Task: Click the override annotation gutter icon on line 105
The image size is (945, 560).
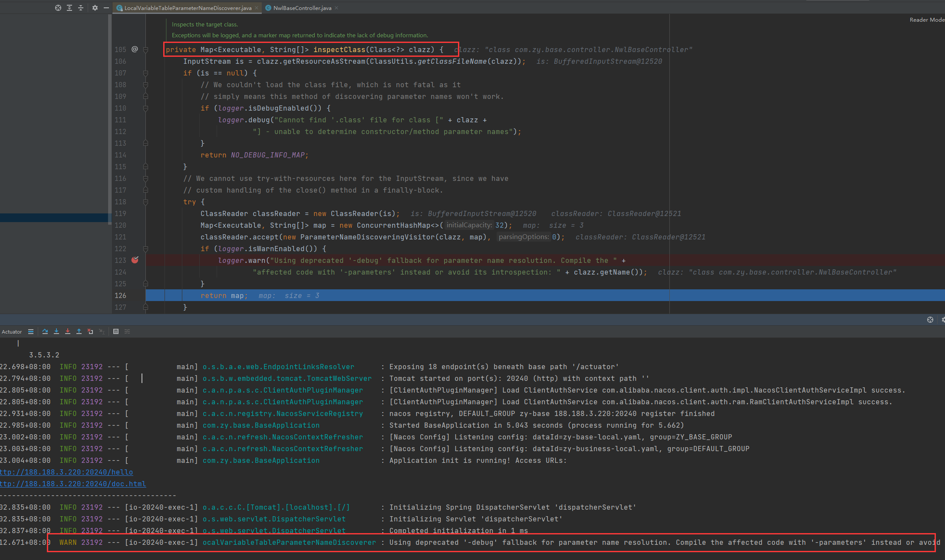Action: click(135, 49)
